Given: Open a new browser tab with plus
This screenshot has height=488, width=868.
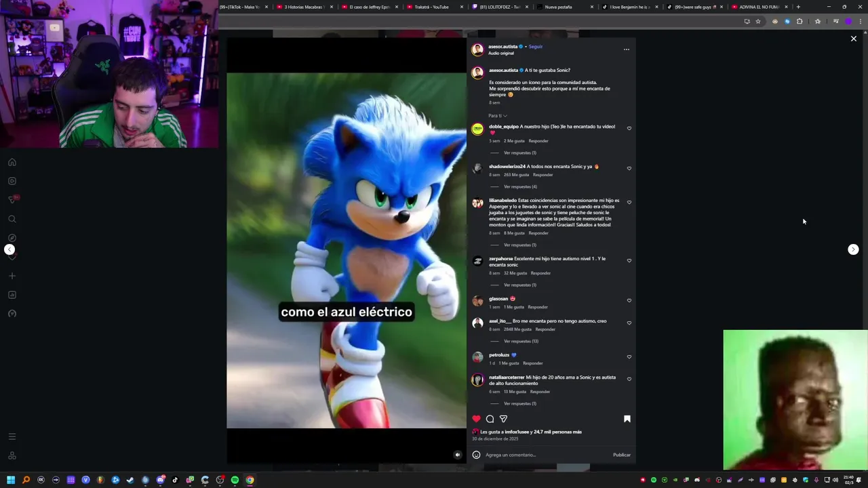Looking at the screenshot, I should (x=798, y=7).
